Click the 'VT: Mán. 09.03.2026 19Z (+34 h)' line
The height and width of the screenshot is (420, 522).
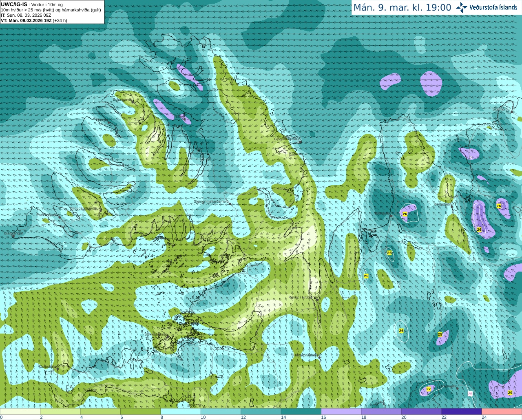tap(34, 20)
